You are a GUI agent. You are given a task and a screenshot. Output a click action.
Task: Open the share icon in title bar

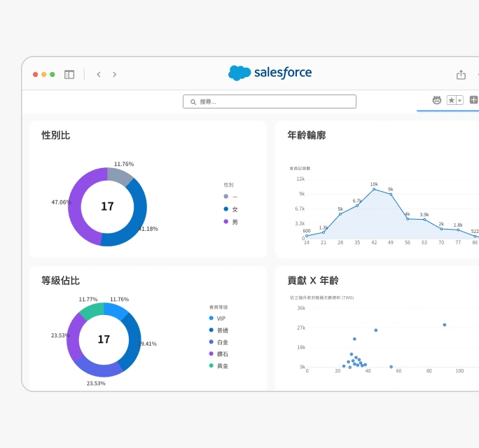461,74
